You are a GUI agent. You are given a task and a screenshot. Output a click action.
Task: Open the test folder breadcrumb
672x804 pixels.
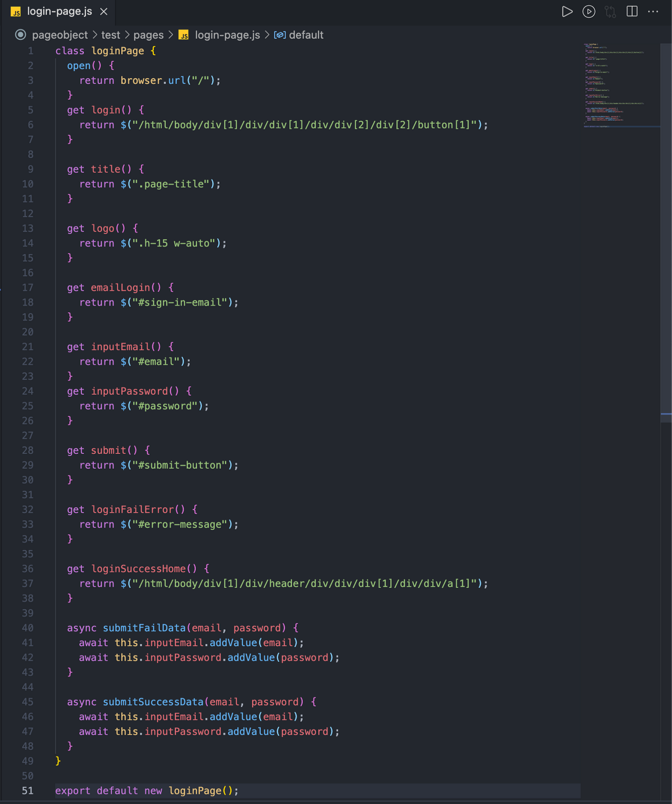111,35
